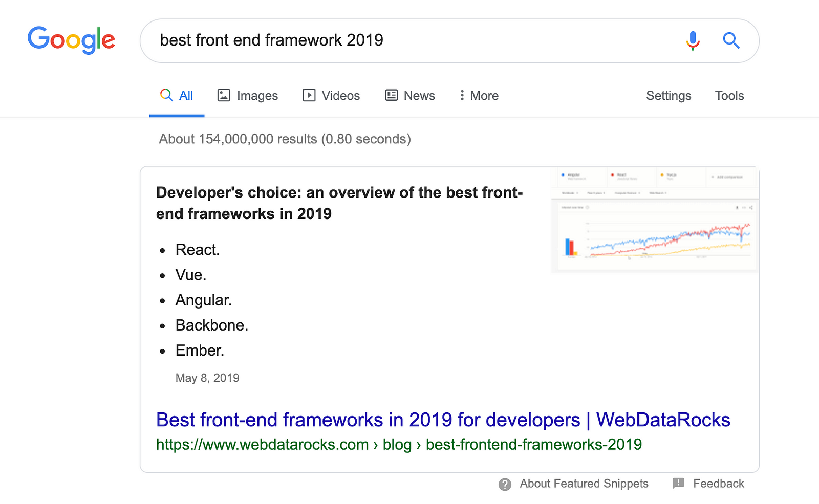Click the Angular list item
819x504 pixels.
point(204,300)
